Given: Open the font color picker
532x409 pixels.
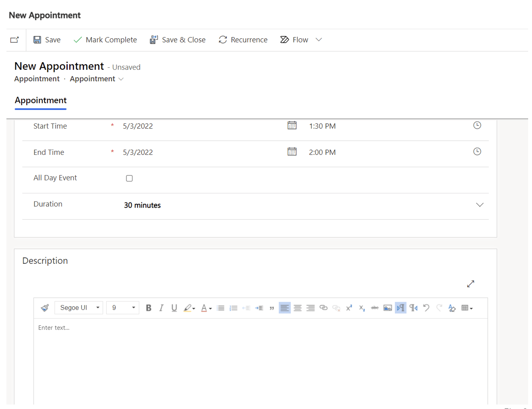Looking at the screenshot, I should [x=206, y=307].
